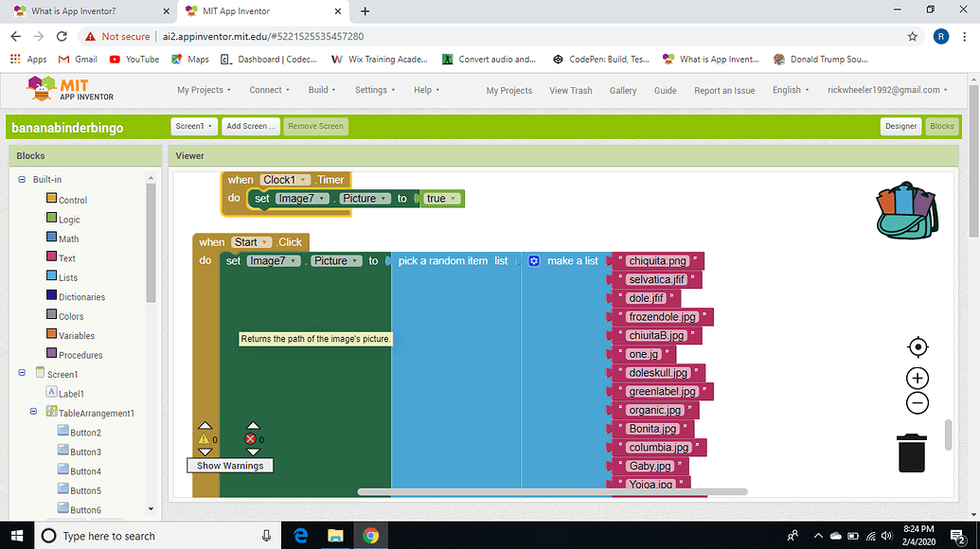Collapse the Built-in tree section
This screenshot has height=549, width=980.
pyautogui.click(x=22, y=180)
